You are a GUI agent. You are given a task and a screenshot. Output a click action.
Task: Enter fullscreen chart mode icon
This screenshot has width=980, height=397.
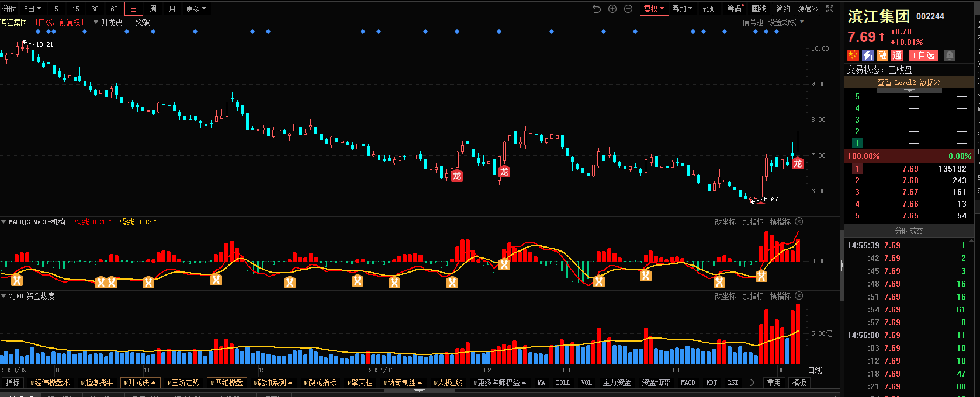coord(830,9)
